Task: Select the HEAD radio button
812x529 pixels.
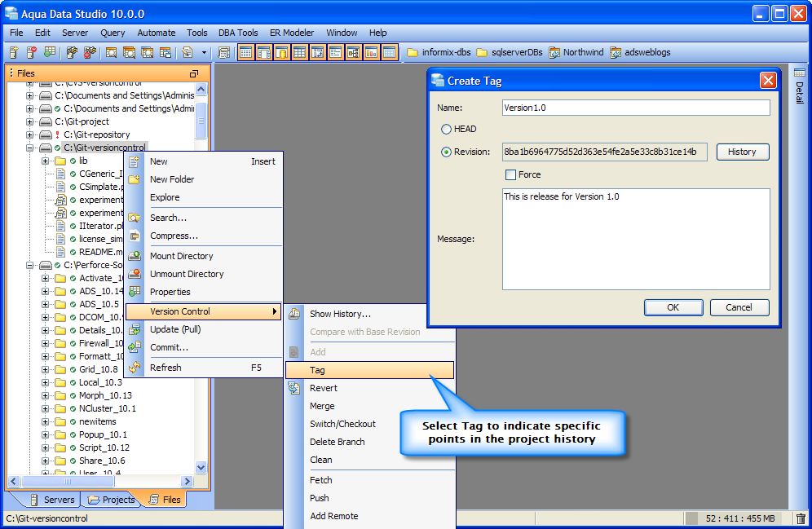Action: point(446,129)
